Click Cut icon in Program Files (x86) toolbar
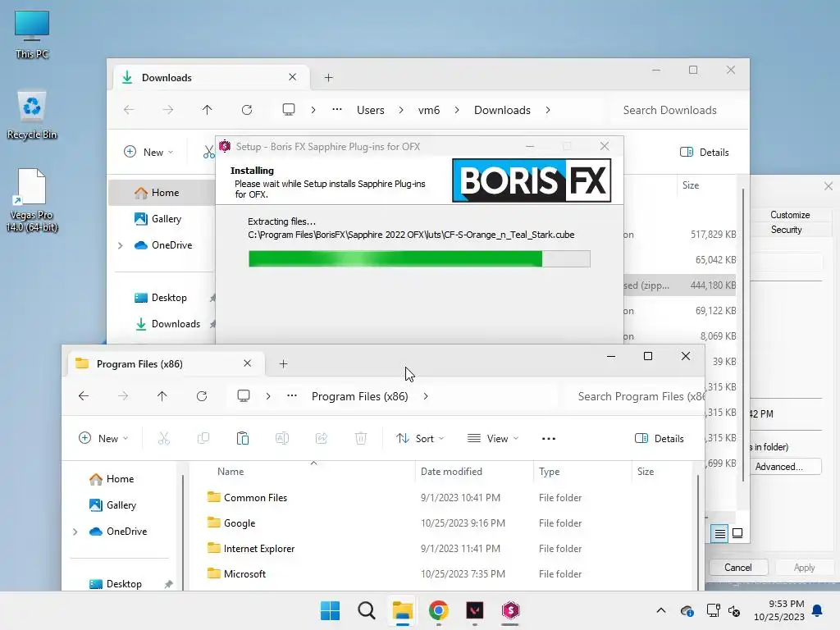 (164, 438)
